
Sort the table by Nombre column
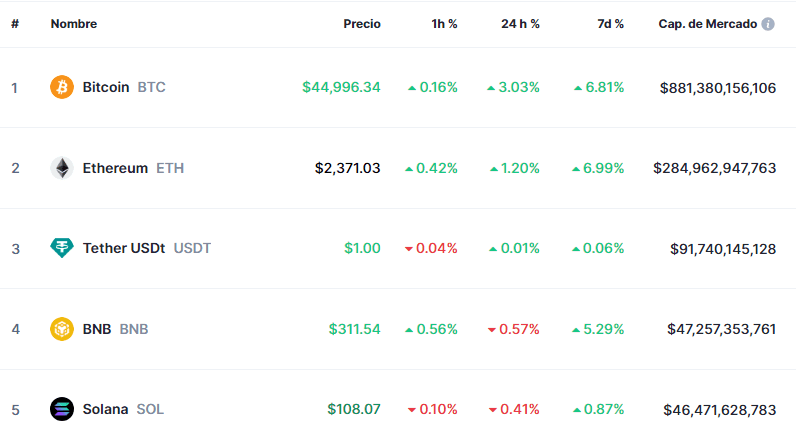pyautogui.click(x=74, y=24)
